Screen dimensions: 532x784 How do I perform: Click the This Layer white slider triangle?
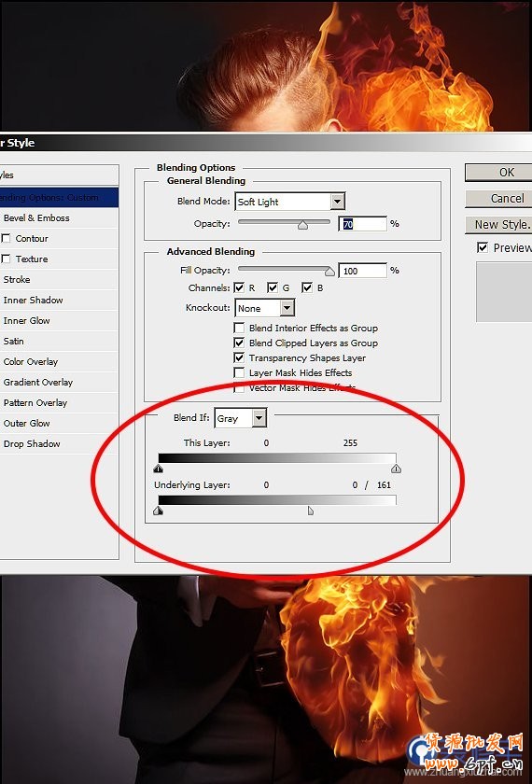(x=396, y=469)
